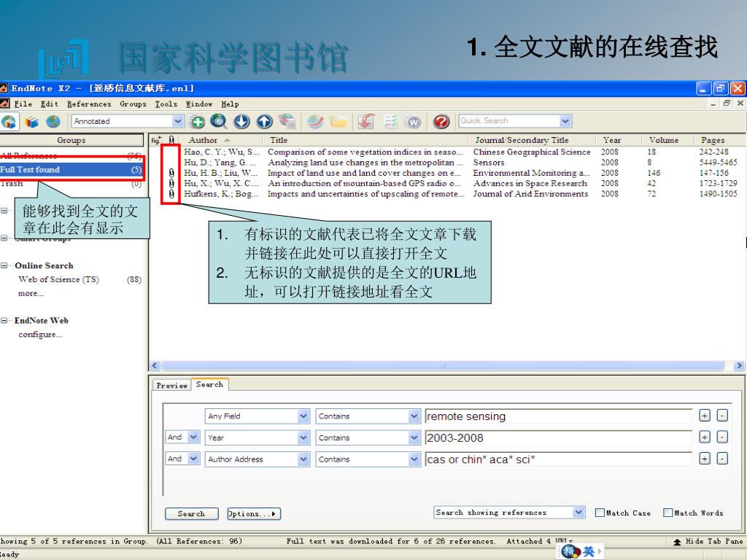Click the Find Full Text toolbar icon
The height and width of the screenshot is (560, 747).
tap(287, 122)
